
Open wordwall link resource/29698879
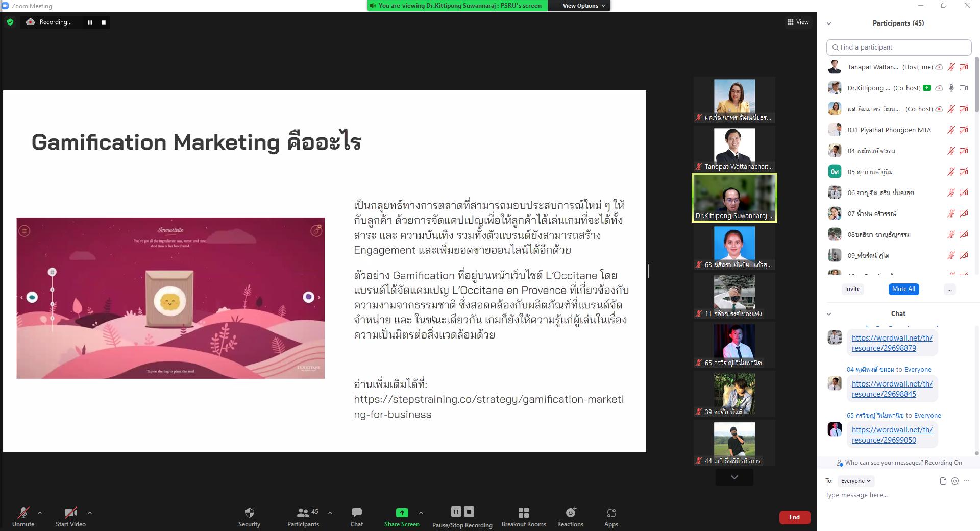(892, 343)
